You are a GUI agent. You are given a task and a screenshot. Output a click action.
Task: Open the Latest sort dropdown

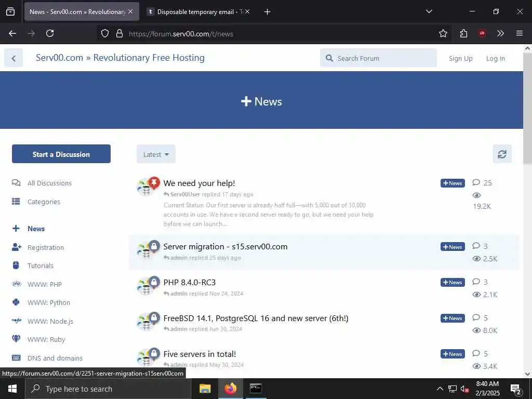point(156,154)
